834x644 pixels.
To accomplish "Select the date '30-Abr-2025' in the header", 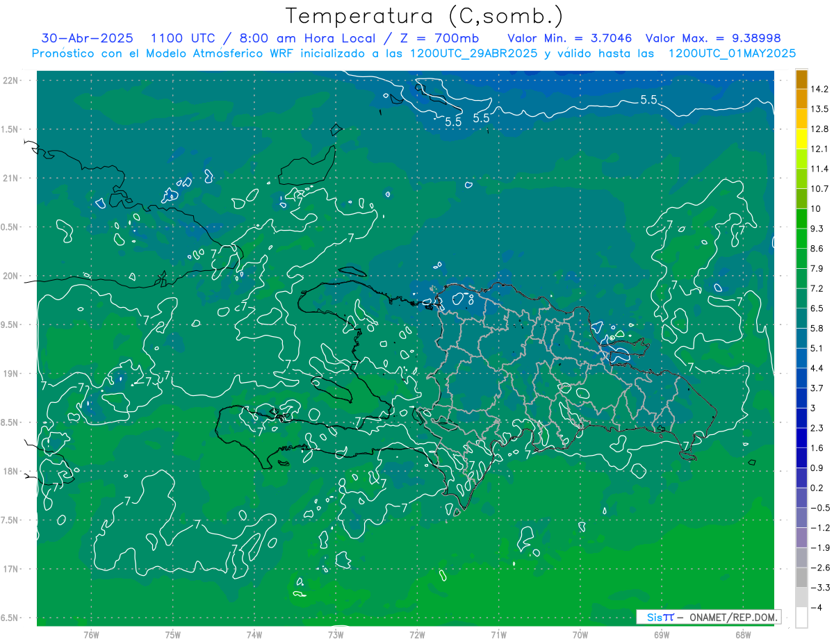I will coord(88,38).
